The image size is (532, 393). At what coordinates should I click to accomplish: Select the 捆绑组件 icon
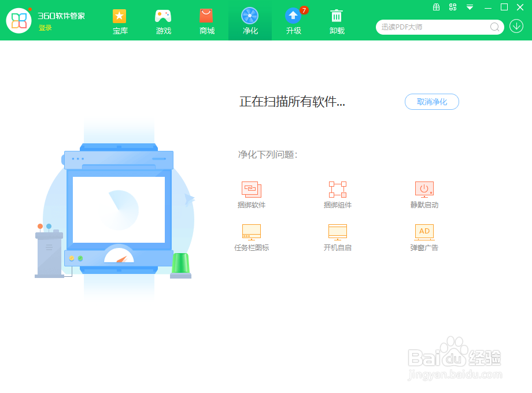tap(337, 188)
